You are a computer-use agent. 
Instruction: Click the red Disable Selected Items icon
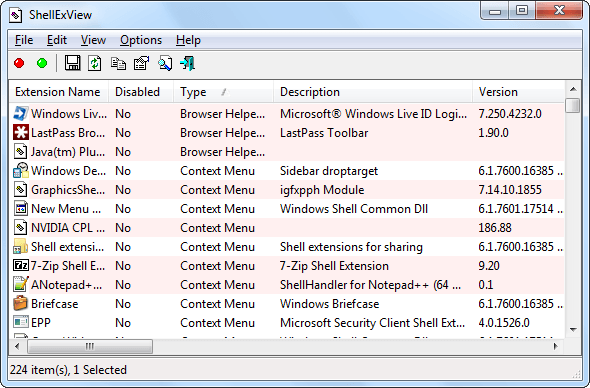[x=19, y=63]
